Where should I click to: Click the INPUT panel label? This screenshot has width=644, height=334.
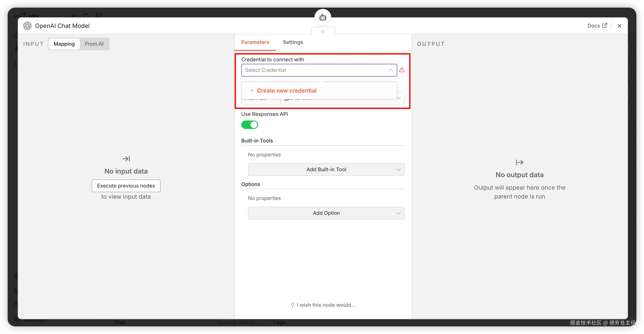click(x=34, y=44)
